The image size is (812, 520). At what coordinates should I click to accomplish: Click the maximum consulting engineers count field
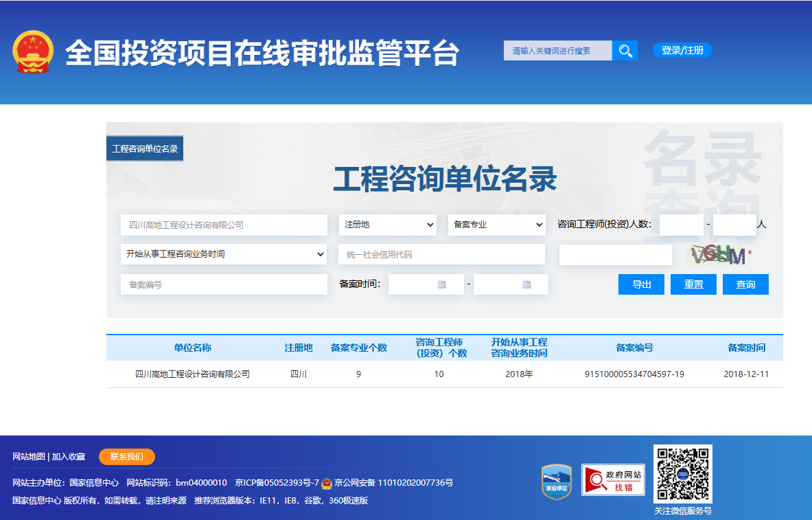[x=734, y=225]
